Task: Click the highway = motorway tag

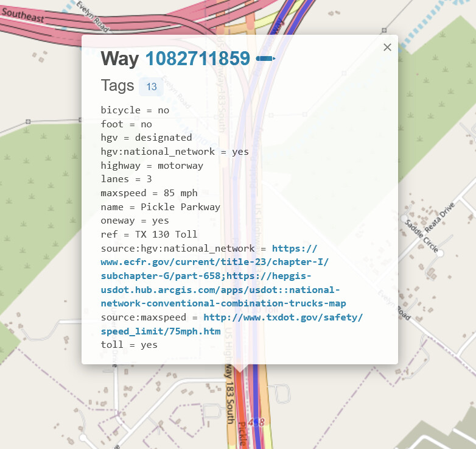Action: coord(152,166)
